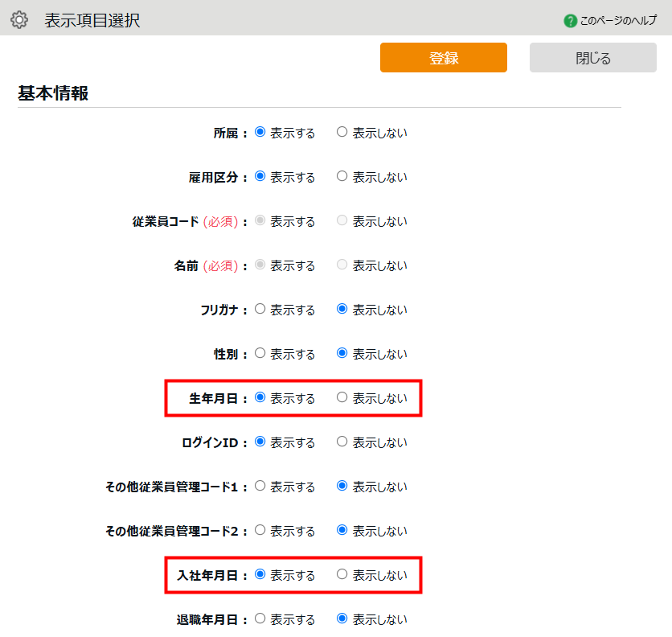Click the 従業員コード field label
This screenshot has width=672, height=637.
166,221
